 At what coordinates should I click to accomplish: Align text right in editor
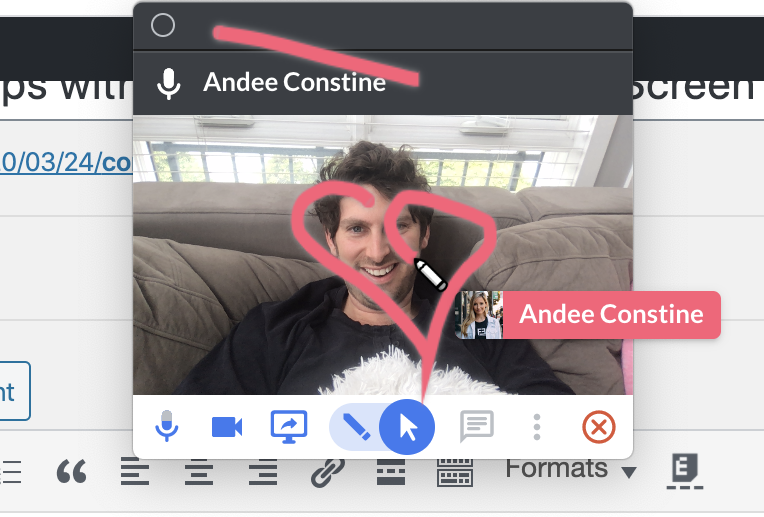[262, 471]
